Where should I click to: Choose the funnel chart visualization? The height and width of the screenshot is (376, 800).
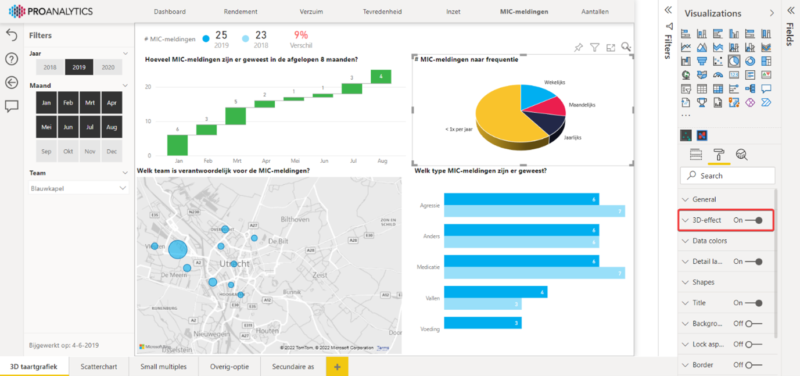(x=702, y=61)
